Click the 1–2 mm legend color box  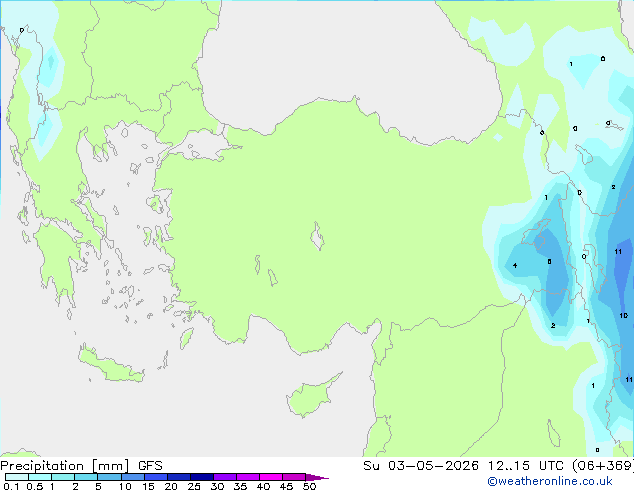(63, 477)
